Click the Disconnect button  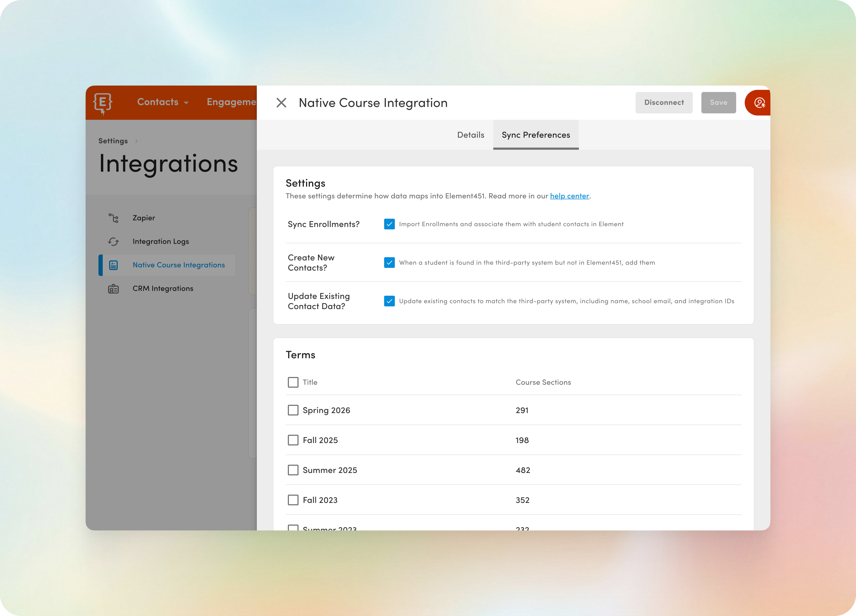pos(664,102)
